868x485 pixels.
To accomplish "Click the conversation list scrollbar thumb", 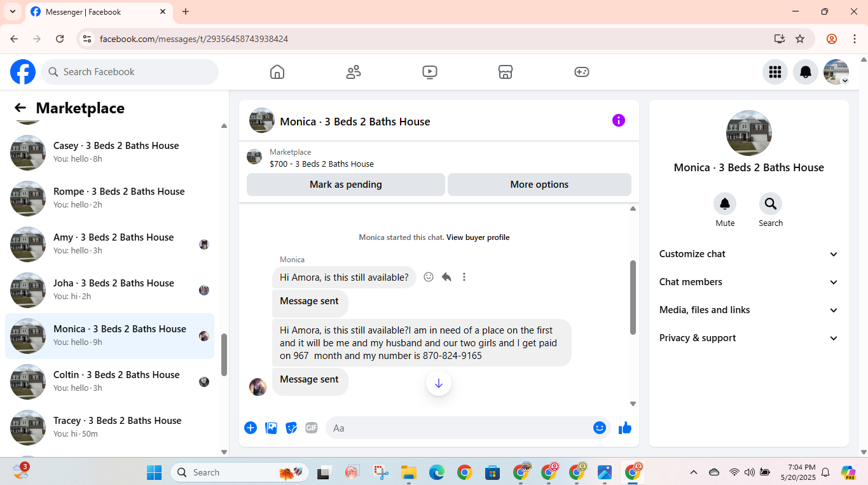I will pos(224,355).
